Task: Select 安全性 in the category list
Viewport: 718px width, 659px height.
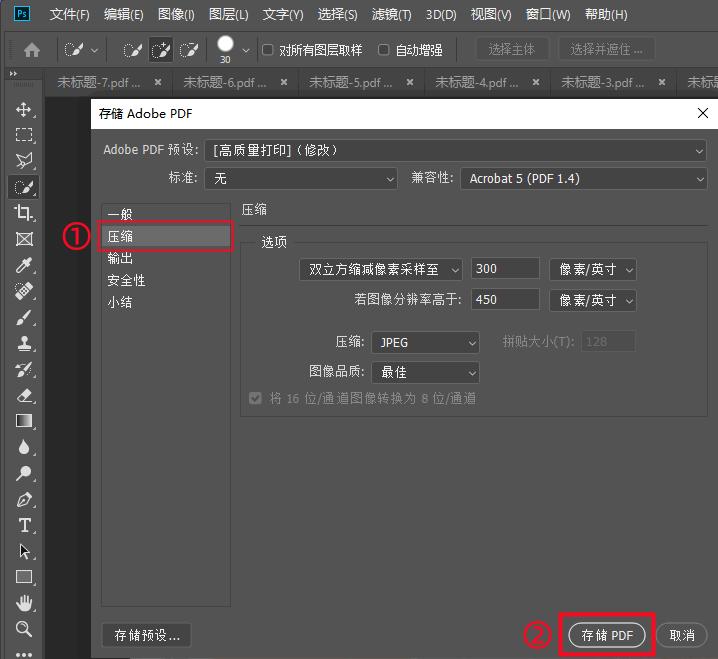Action: [x=127, y=280]
